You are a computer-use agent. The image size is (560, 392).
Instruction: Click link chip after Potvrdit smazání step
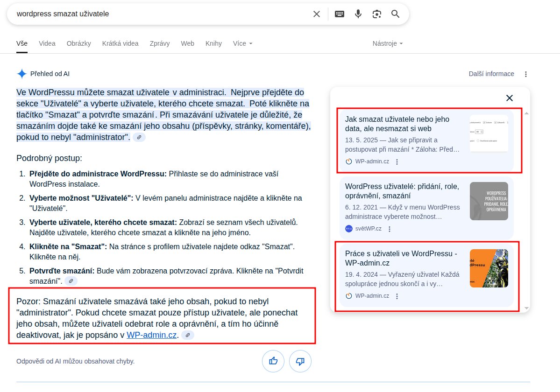pos(71,281)
